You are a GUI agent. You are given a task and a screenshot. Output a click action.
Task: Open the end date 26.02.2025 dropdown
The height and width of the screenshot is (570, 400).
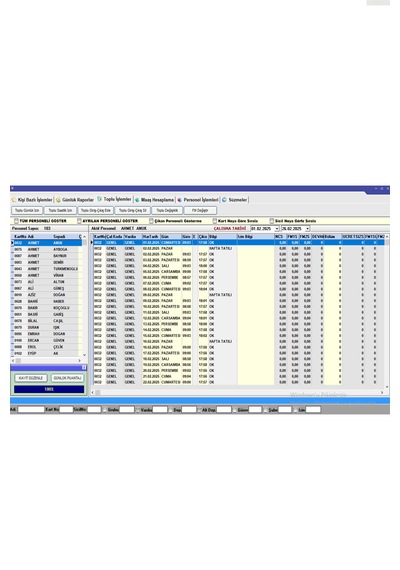pos(308,229)
